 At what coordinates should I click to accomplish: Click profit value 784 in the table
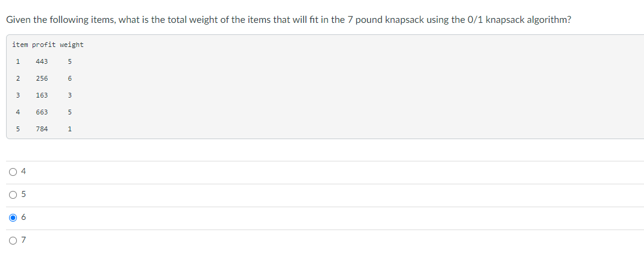(x=42, y=129)
